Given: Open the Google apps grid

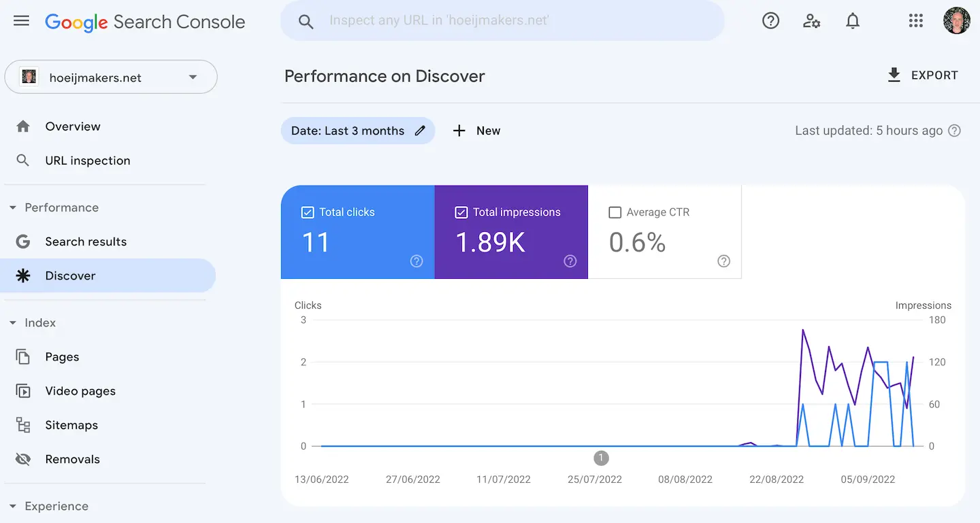Looking at the screenshot, I should coord(915,20).
